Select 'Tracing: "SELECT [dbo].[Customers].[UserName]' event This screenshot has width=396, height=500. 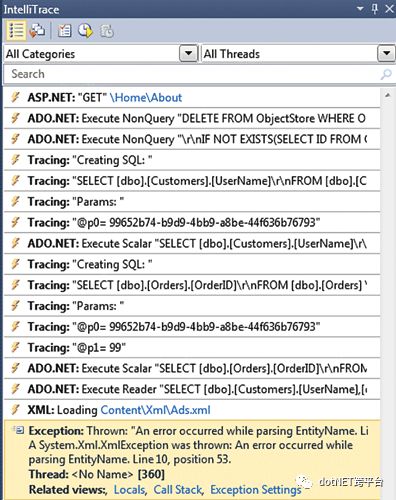coord(192,180)
